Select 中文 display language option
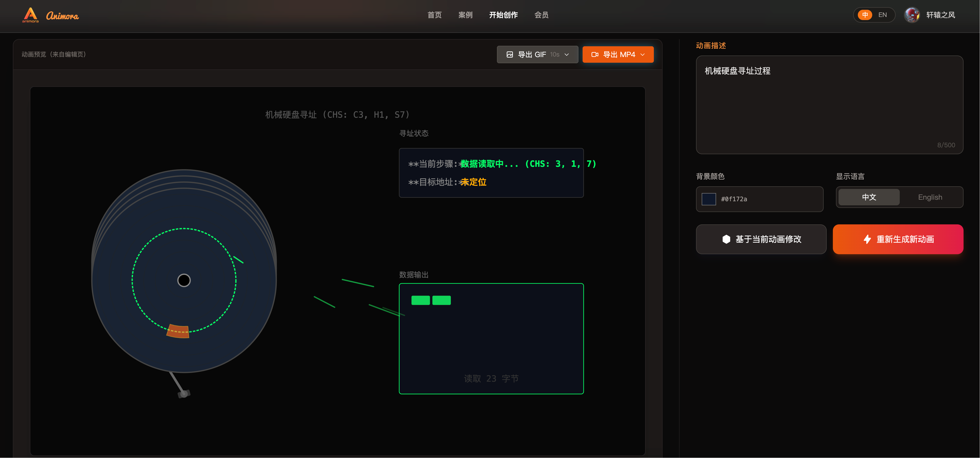Image resolution: width=980 pixels, height=458 pixels. [869, 197]
